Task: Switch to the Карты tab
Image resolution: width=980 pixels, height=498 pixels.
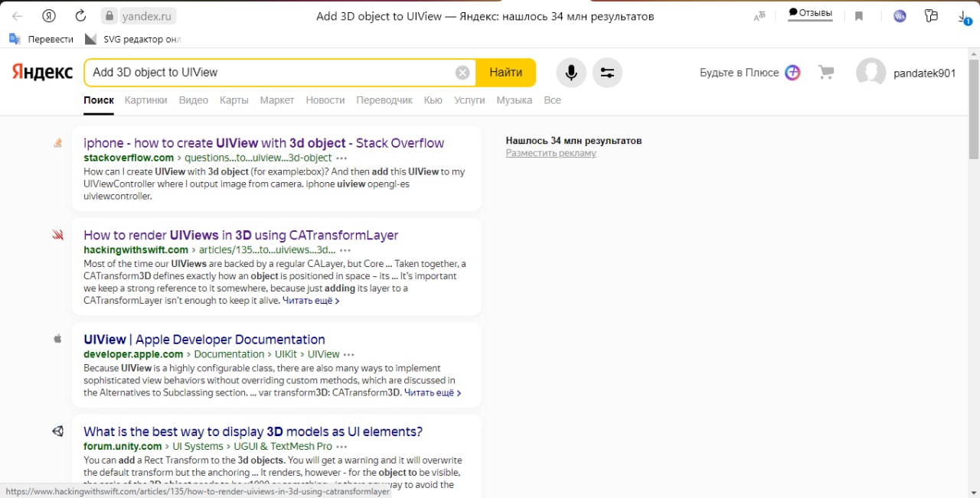Action: click(234, 100)
